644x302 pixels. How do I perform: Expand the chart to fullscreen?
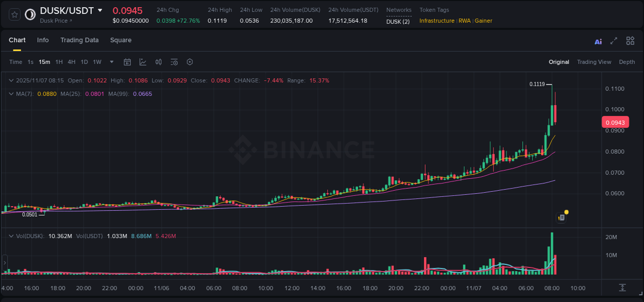click(x=613, y=41)
